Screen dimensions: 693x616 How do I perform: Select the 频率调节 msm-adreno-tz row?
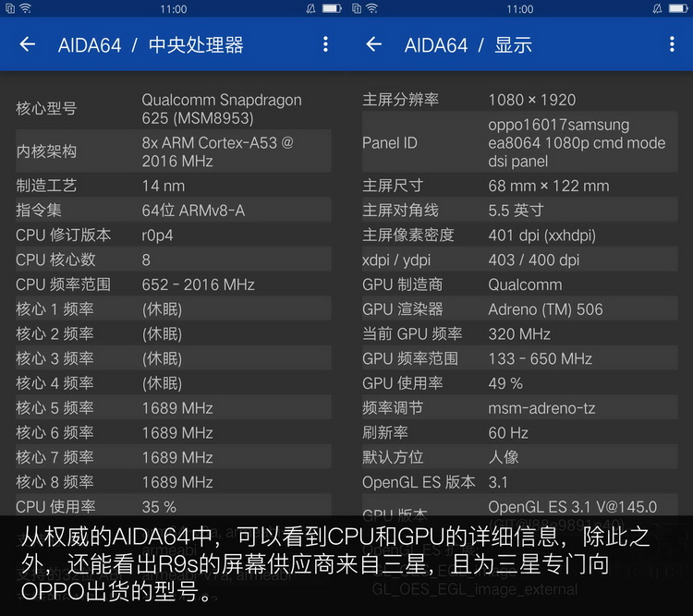pos(519,407)
